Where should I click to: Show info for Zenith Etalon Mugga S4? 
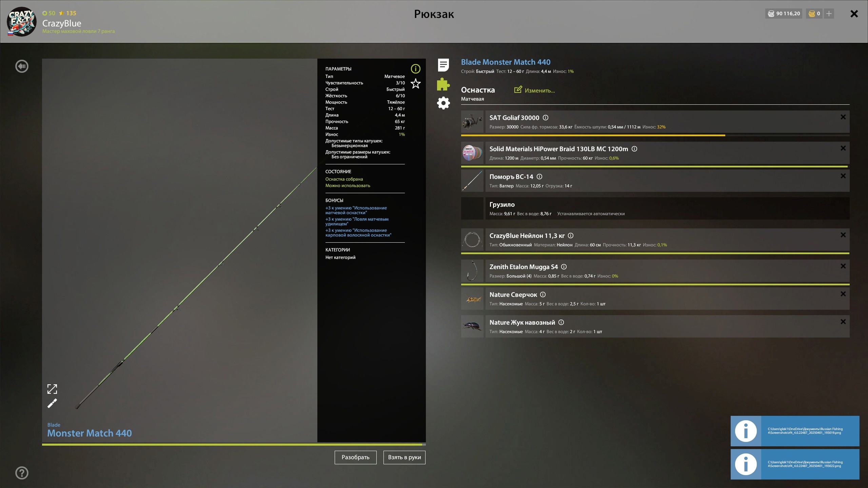[x=564, y=267]
